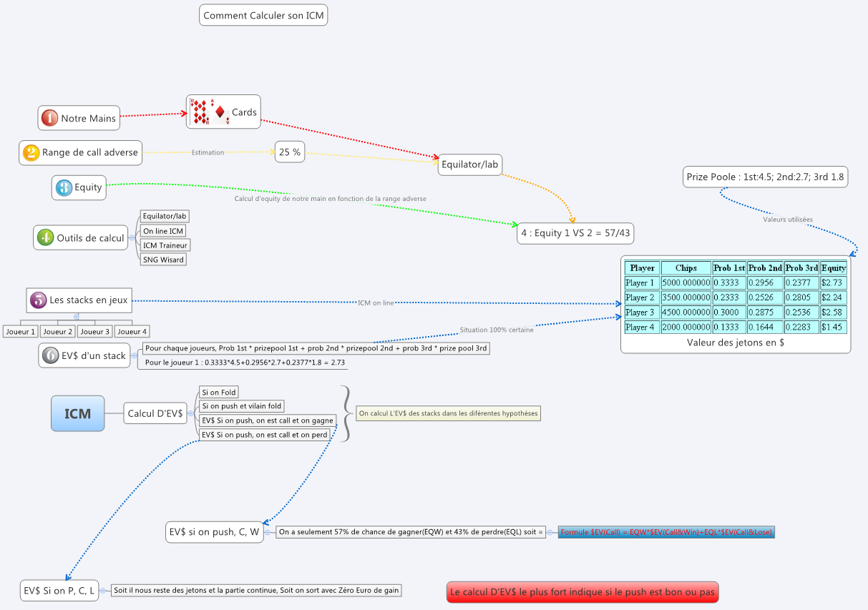The height and width of the screenshot is (610, 868).
Task: Click the red EV$ push conclusion label
Action: (x=582, y=592)
